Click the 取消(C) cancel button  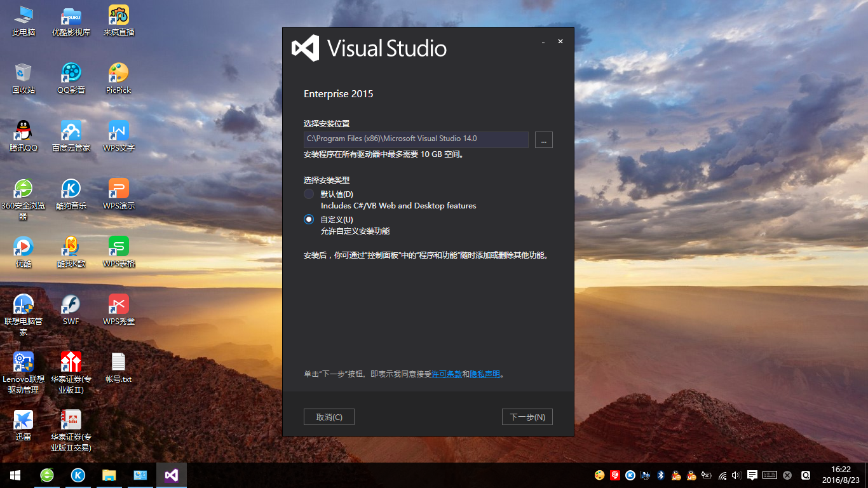coord(329,417)
